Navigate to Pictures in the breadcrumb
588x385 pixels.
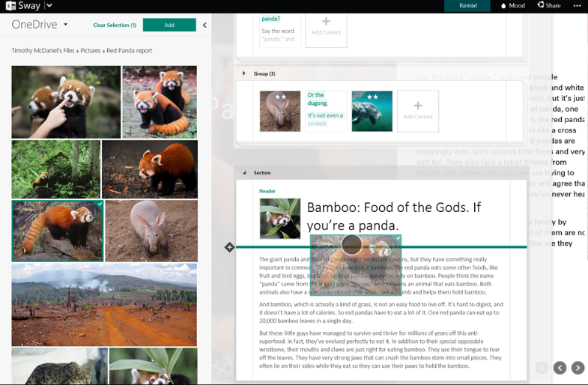click(x=90, y=51)
